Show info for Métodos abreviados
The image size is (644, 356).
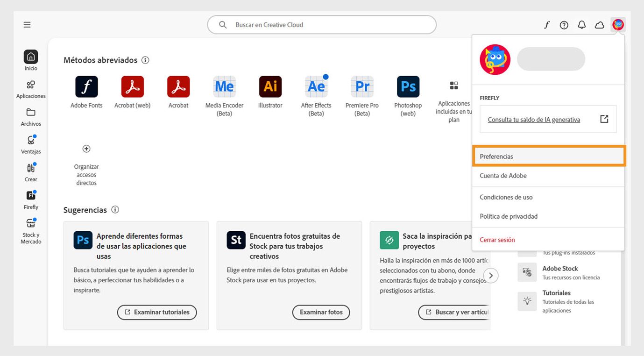click(x=145, y=60)
